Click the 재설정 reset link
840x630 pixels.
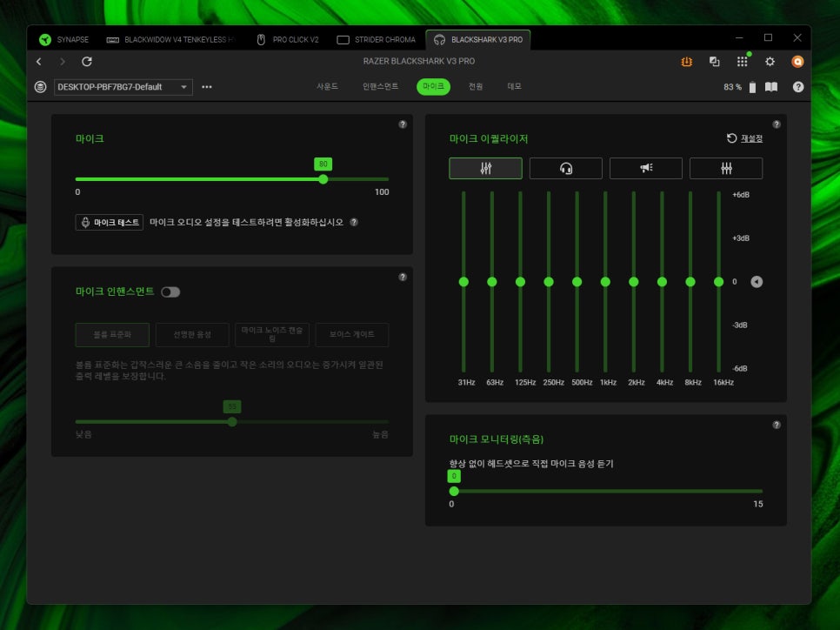[744, 138]
